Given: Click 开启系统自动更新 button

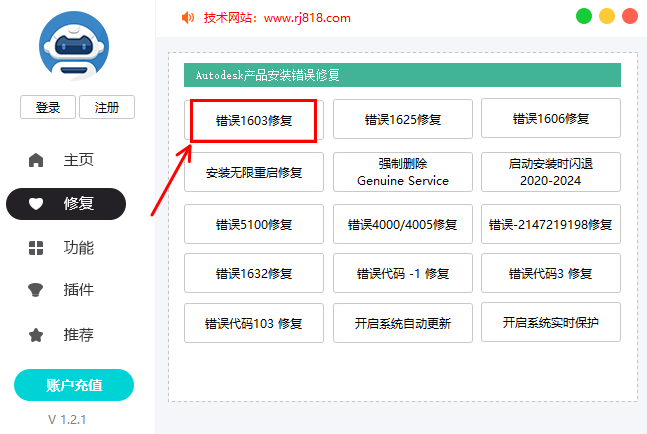Looking at the screenshot, I should click(x=403, y=323).
